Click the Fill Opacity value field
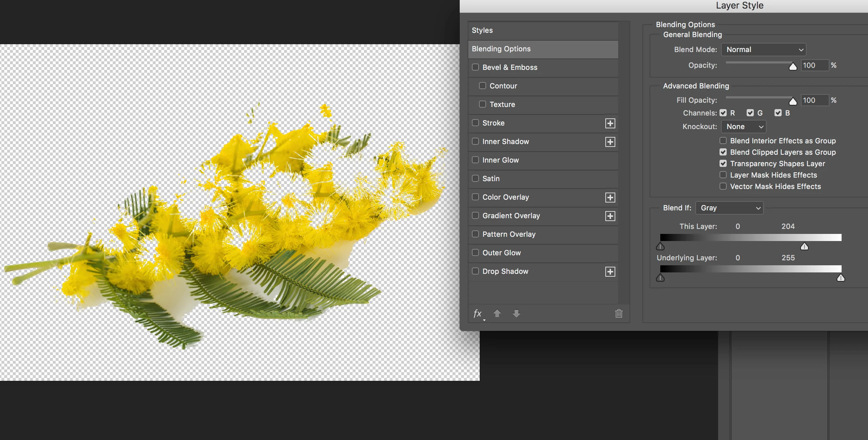The image size is (868, 440). (x=814, y=100)
